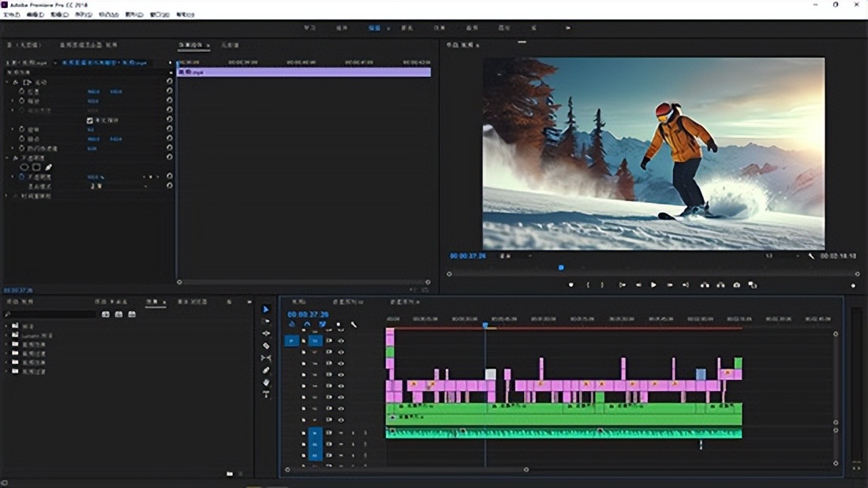Click the effects search input field
868x488 pixels.
pos(51,314)
